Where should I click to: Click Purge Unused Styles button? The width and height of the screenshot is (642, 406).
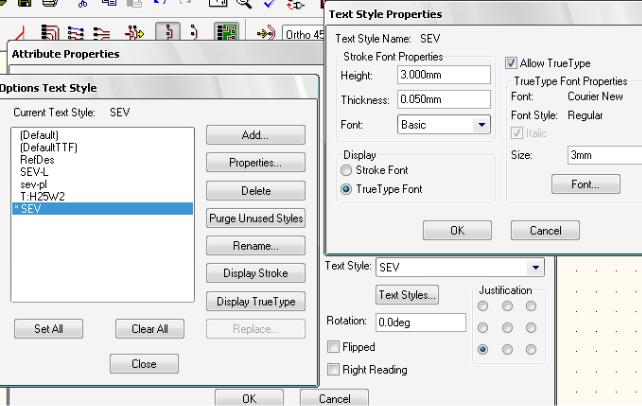click(255, 218)
